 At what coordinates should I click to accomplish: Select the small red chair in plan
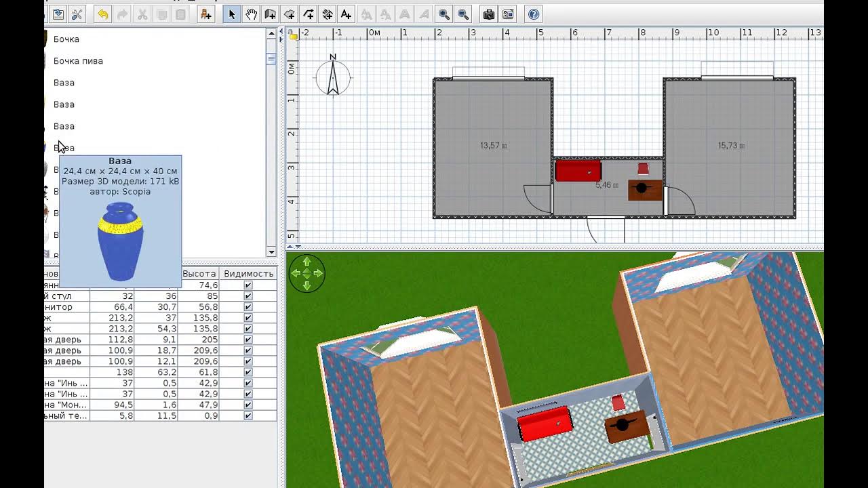[643, 169]
